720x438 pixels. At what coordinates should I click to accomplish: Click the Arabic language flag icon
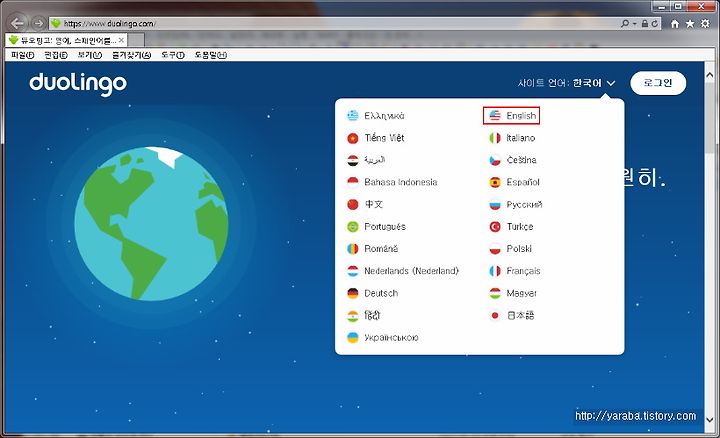[x=353, y=160]
